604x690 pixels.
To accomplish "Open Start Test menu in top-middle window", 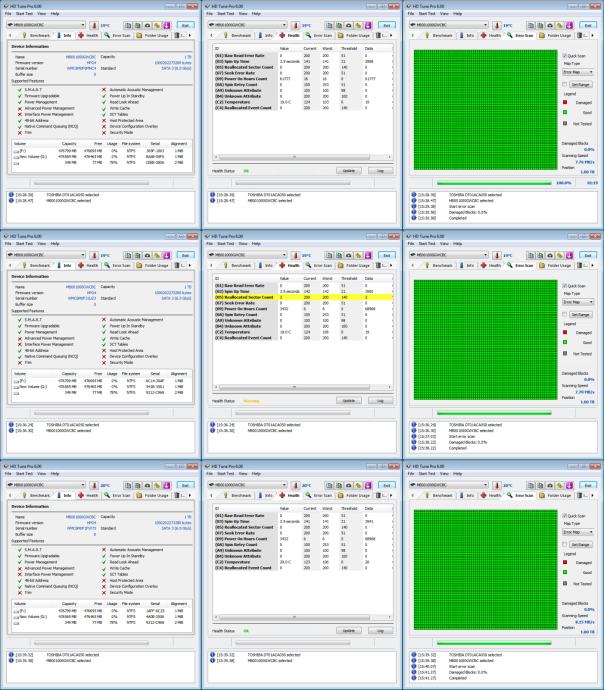I will [226, 14].
